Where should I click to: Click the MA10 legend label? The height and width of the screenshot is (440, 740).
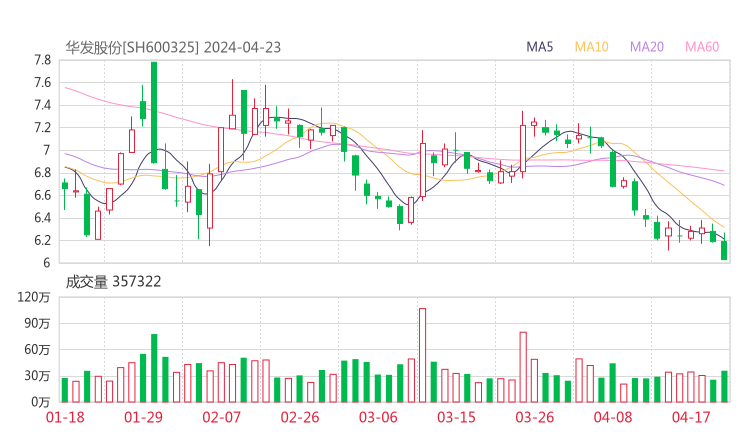pos(591,47)
